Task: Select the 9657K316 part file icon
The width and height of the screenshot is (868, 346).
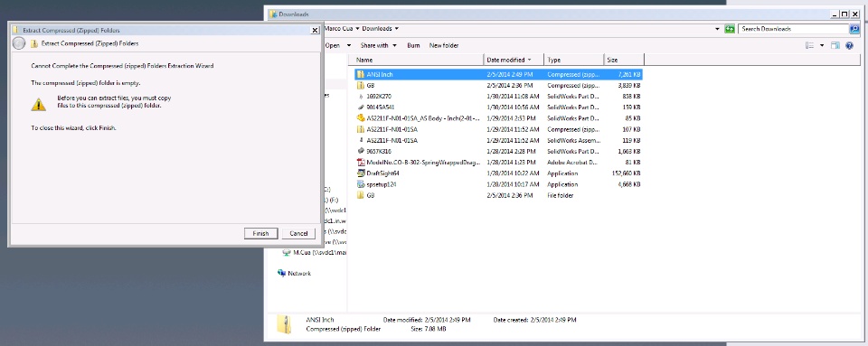Action: pyautogui.click(x=361, y=151)
